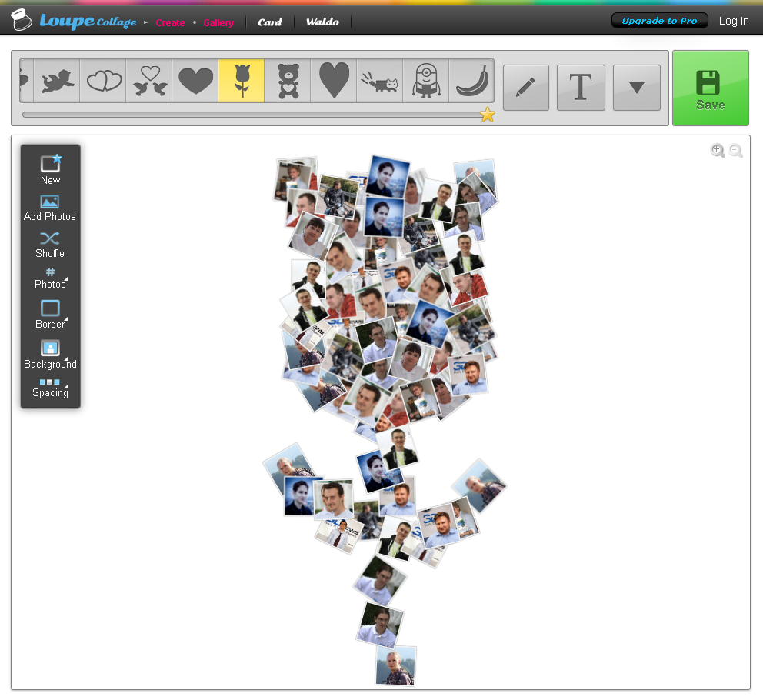Pick the love birds shape
763x700 pixels.
coord(149,81)
